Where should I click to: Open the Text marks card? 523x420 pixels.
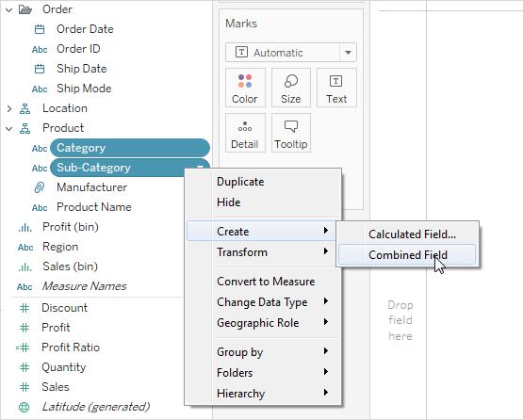click(x=336, y=88)
